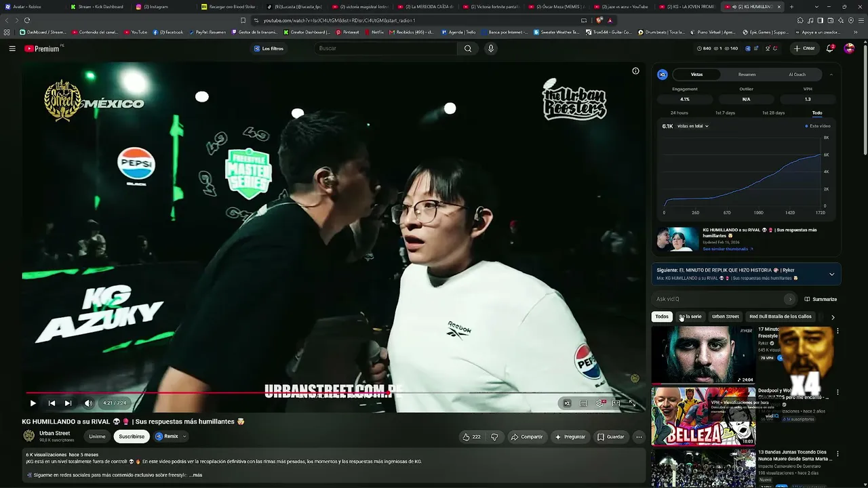Open the AI Coach tab
The image size is (868, 488).
[x=797, y=75]
